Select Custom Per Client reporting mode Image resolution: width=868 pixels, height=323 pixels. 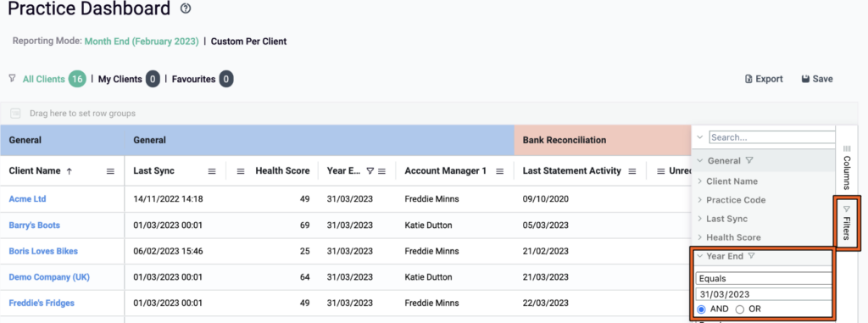point(248,42)
